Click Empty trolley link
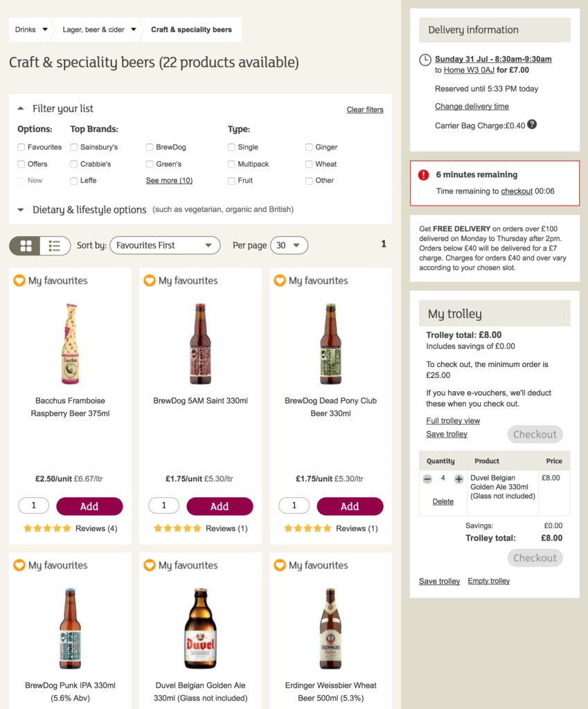 tap(488, 581)
